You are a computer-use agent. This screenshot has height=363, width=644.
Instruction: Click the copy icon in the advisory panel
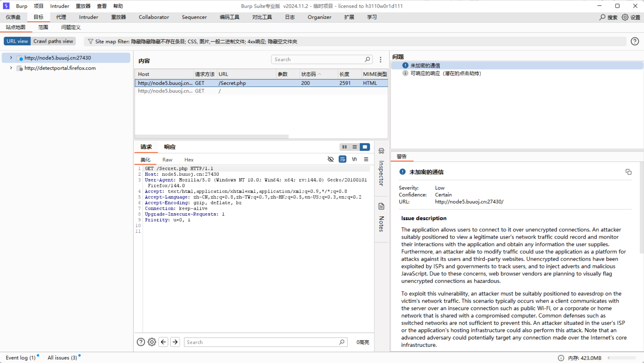(628, 172)
